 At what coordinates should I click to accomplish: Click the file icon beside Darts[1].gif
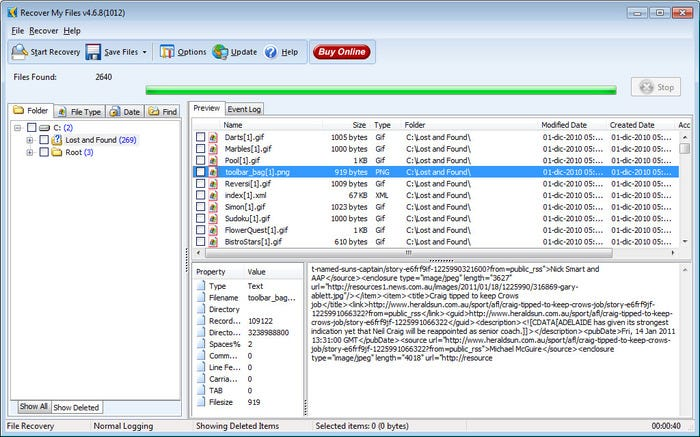[x=213, y=137]
